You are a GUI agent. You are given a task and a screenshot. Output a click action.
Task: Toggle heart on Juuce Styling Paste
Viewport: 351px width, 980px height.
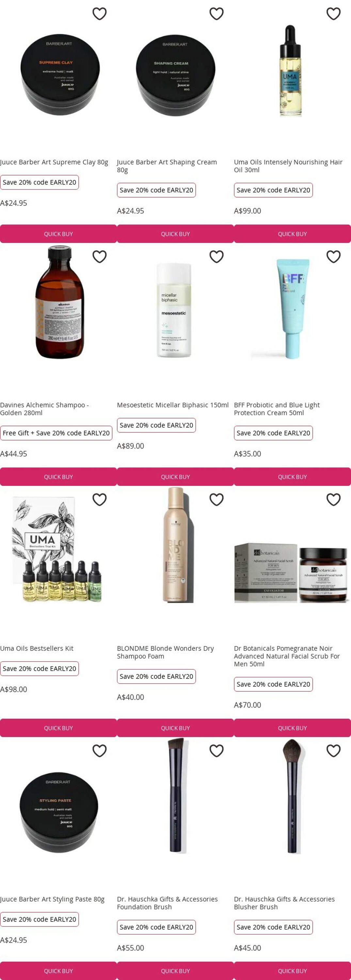click(99, 751)
